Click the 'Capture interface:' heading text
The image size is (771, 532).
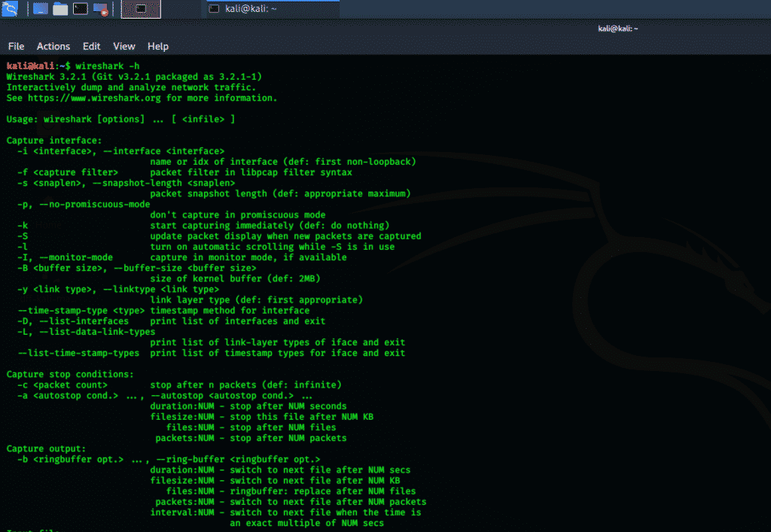[x=53, y=140]
